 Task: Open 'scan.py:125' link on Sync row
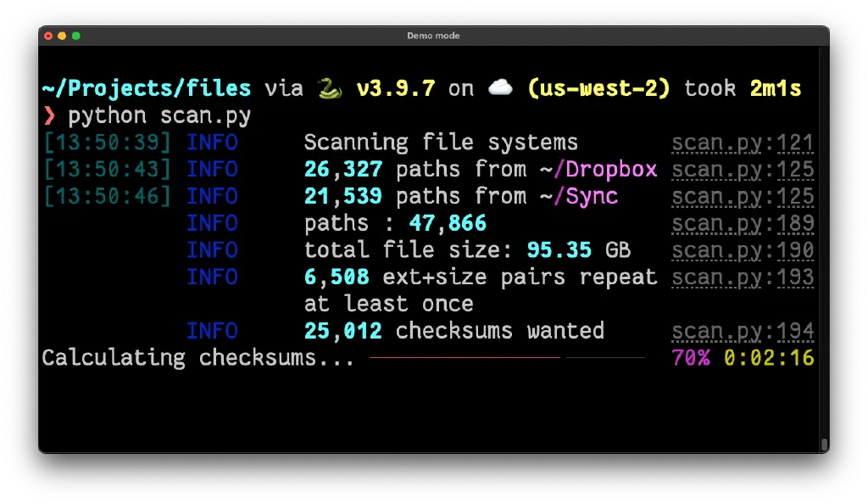(743, 197)
